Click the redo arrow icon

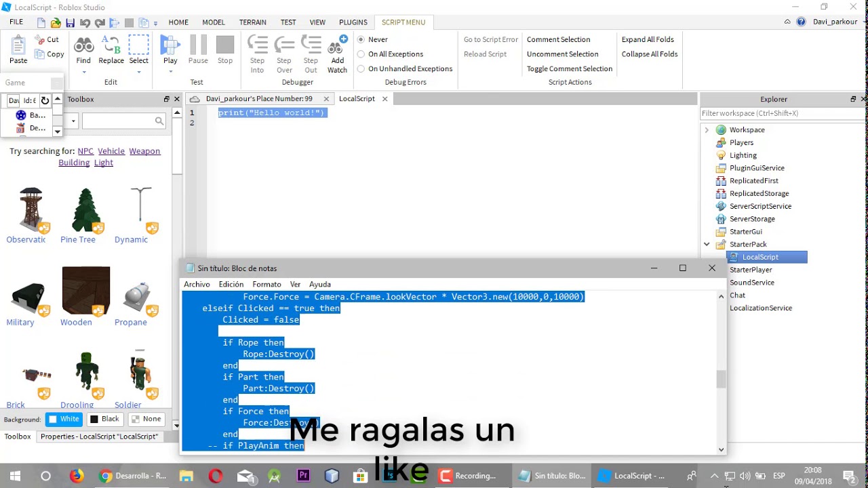100,22
